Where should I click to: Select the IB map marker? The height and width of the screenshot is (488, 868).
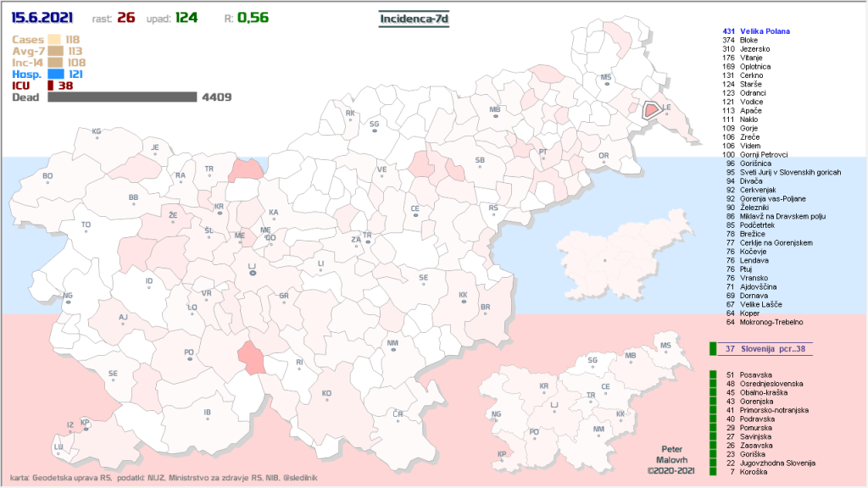207,414
